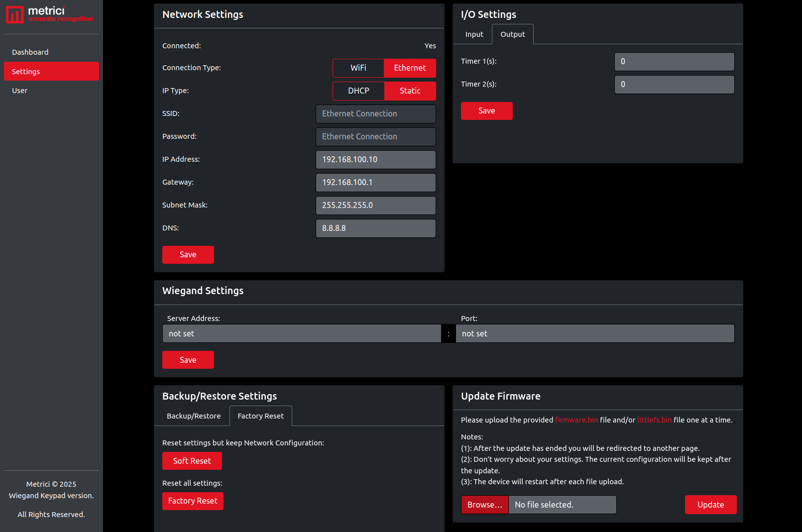Image resolution: width=802 pixels, height=532 pixels.
Task: Open the Backup/Restore tab
Action: [x=194, y=416]
